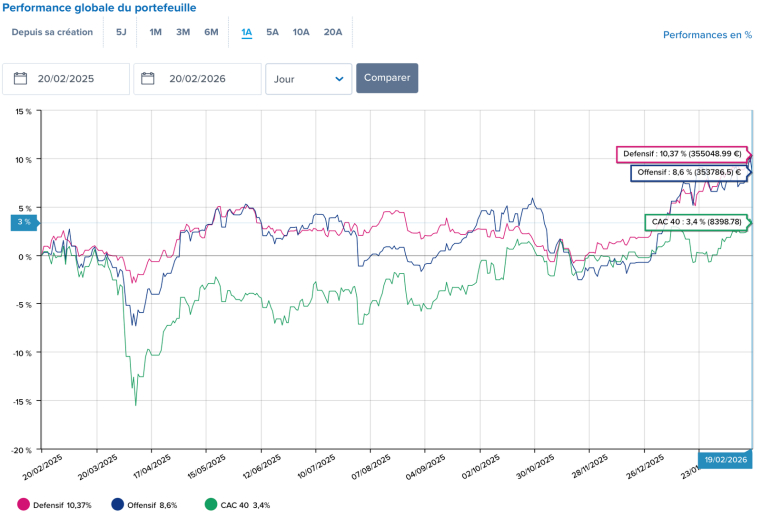Image resolution: width=760 pixels, height=519 pixels.
Task: Click the start date calendar icon
Action: pyautogui.click(x=20, y=78)
